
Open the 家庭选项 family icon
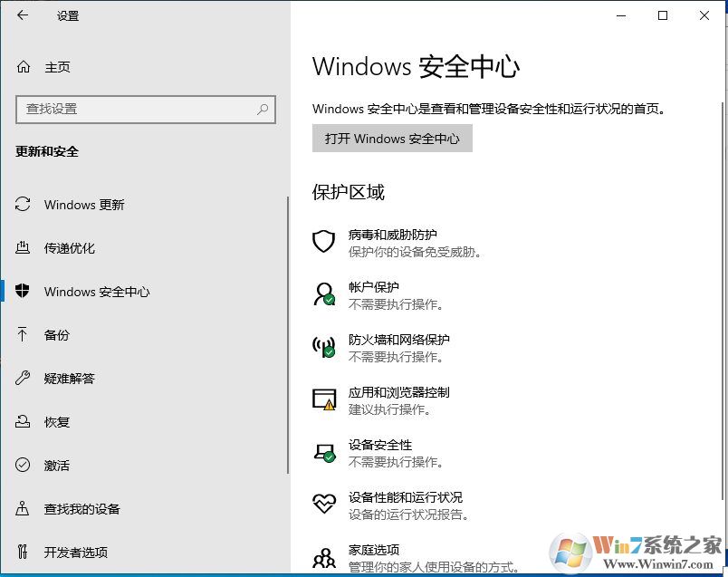click(323, 556)
